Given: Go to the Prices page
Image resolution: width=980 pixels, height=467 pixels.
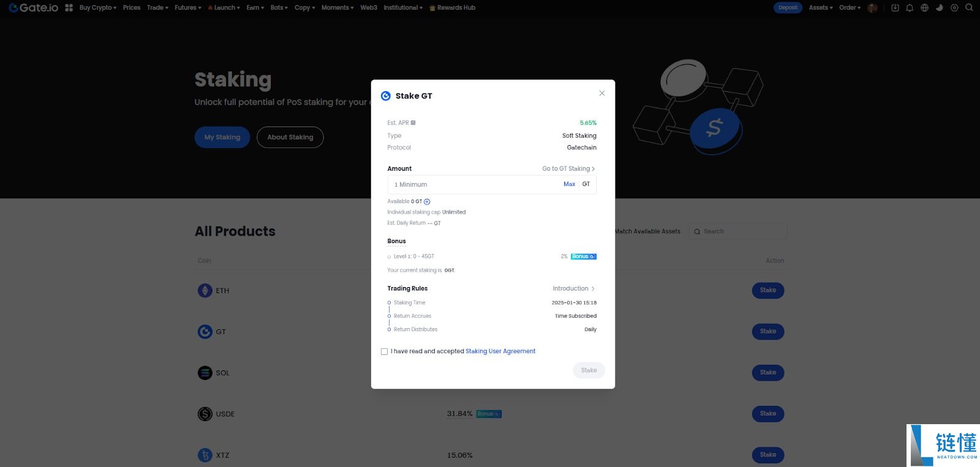Looking at the screenshot, I should [132, 8].
